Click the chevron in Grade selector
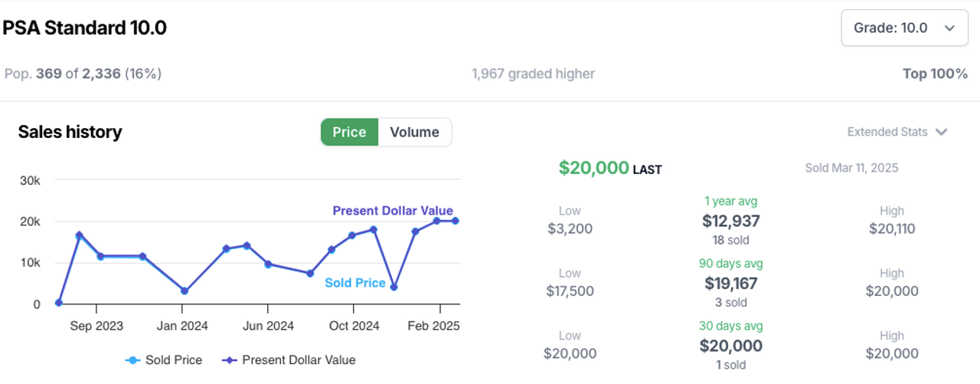 pos(949,28)
